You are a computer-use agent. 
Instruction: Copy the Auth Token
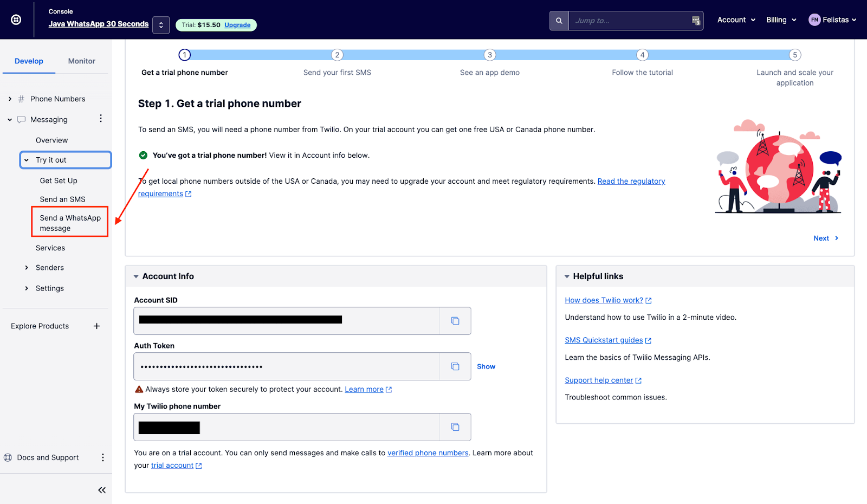click(x=455, y=366)
